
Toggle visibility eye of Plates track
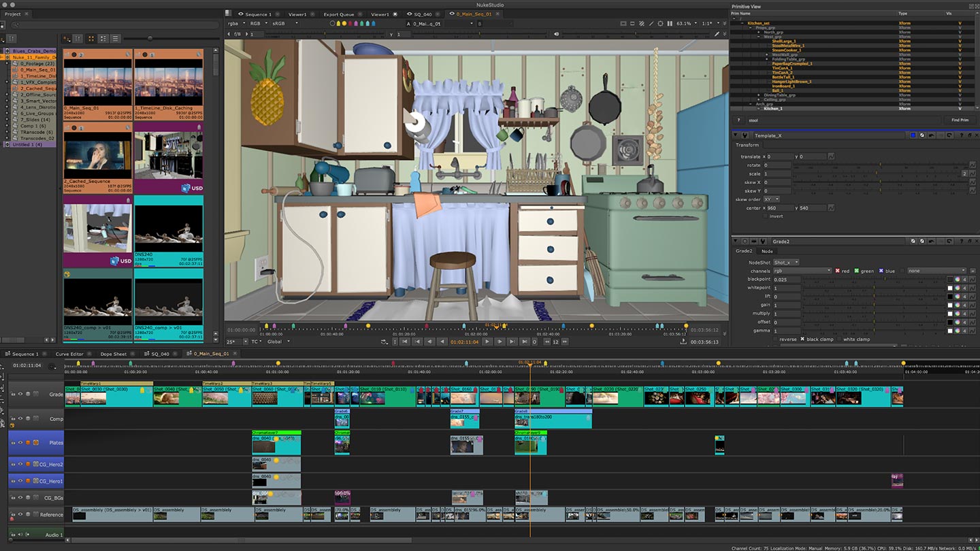point(20,443)
